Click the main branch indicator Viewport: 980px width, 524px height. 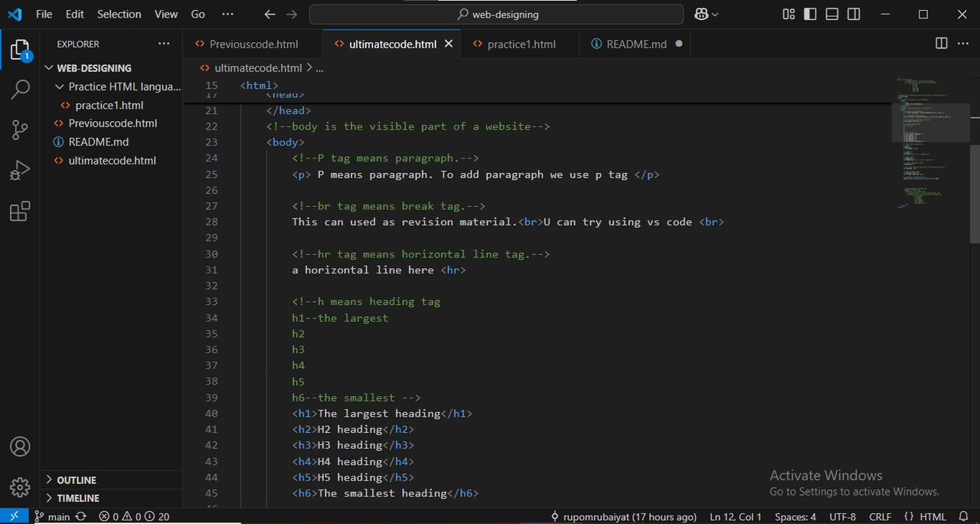coord(52,516)
